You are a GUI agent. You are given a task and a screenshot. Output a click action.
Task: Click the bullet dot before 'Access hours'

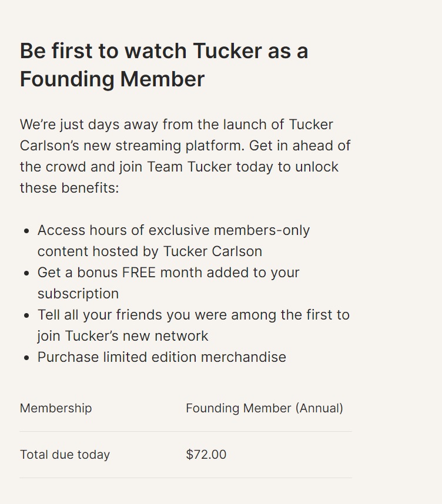tap(26, 231)
